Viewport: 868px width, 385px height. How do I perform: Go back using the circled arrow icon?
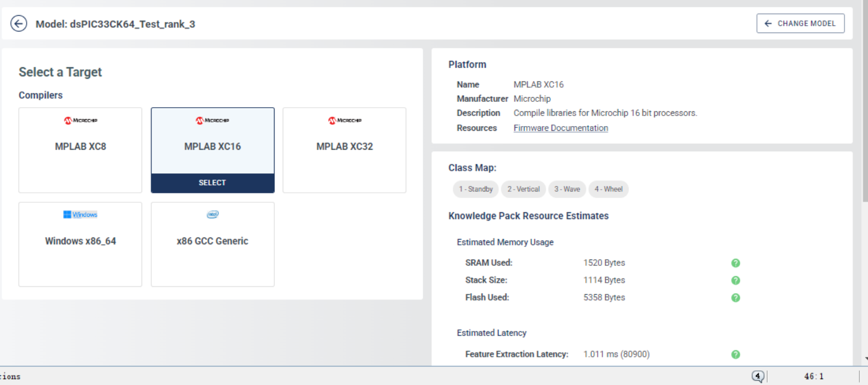point(19,24)
